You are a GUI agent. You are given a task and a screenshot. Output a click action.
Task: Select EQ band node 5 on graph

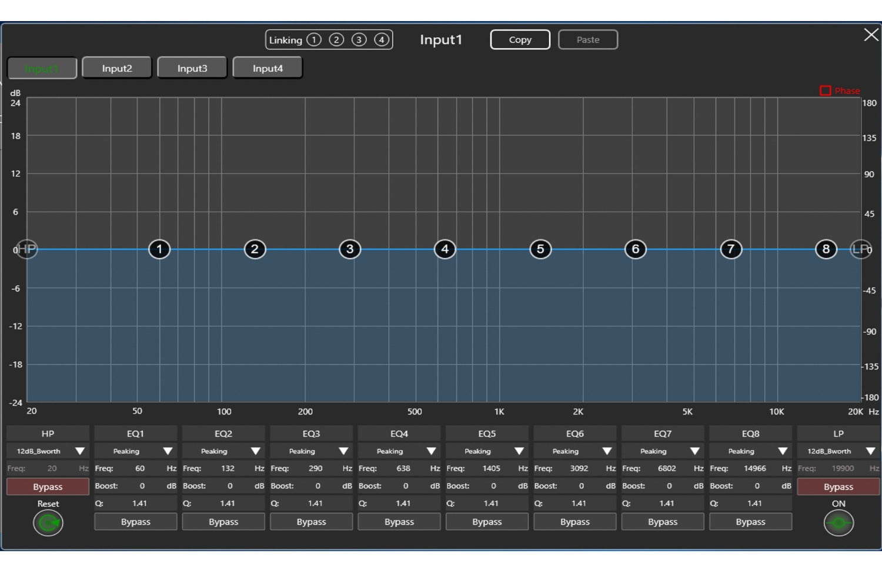pyautogui.click(x=540, y=249)
